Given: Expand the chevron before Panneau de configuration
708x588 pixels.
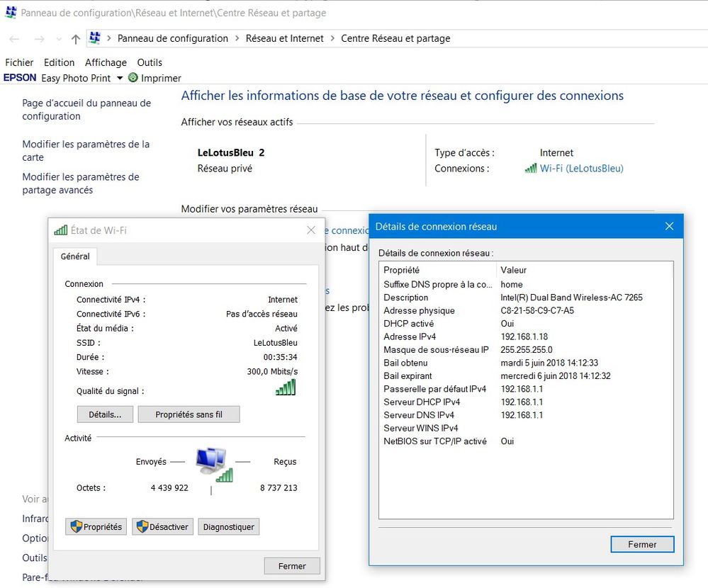Looking at the screenshot, I should coord(109,38).
